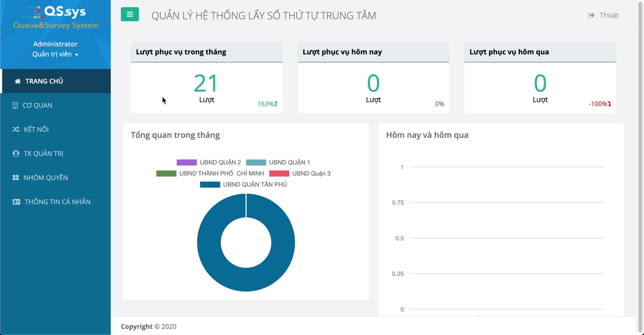Image resolution: width=644 pixels, height=335 pixels.
Task: Click the Thoát logout link
Action: (609, 16)
